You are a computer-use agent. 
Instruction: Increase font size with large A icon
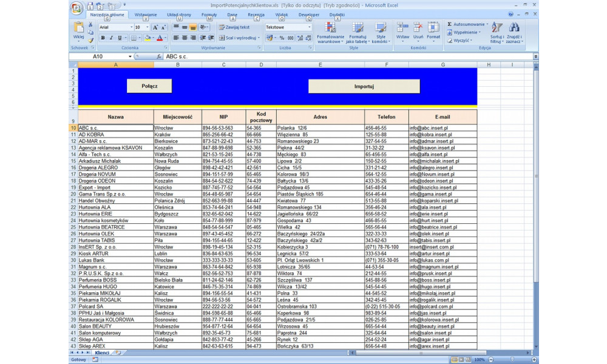coord(155,27)
